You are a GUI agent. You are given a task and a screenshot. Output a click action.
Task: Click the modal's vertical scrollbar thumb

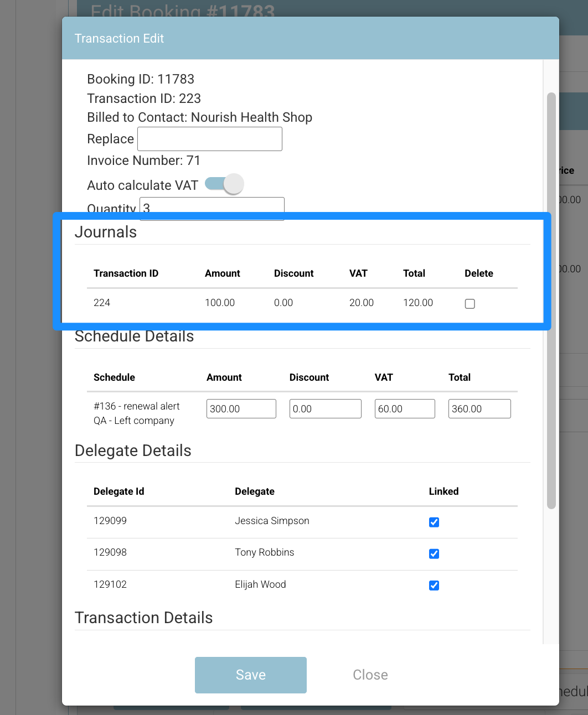[x=551, y=300]
